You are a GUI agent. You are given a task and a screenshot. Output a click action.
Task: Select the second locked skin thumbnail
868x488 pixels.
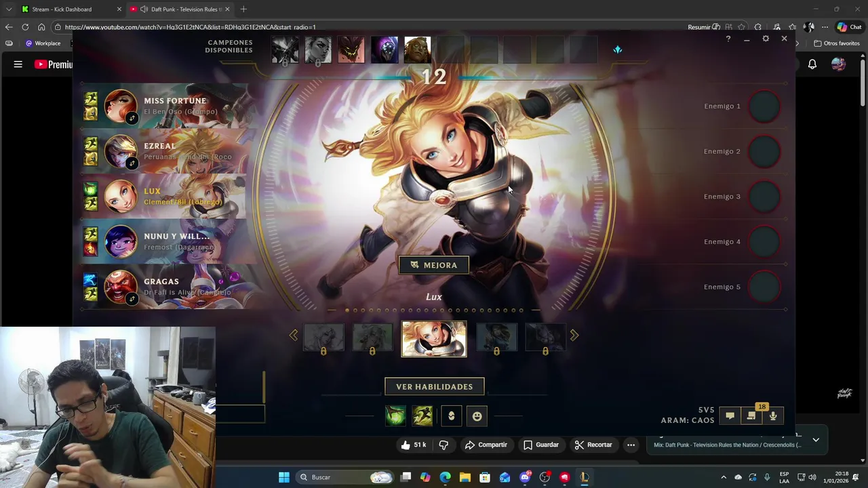[x=372, y=338]
